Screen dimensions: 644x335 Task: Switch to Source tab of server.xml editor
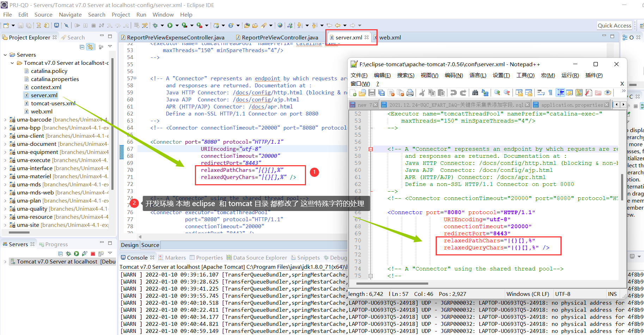pyautogui.click(x=150, y=245)
